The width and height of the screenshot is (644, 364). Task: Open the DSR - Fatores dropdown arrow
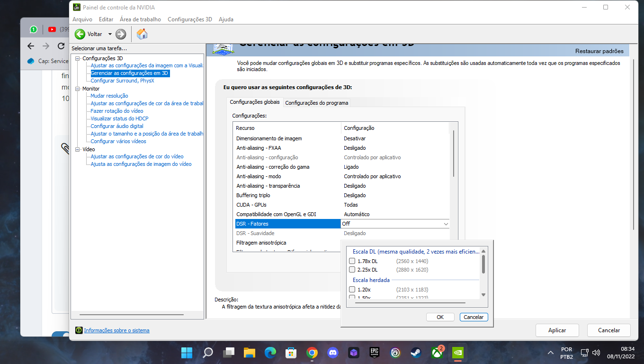pyautogui.click(x=446, y=224)
